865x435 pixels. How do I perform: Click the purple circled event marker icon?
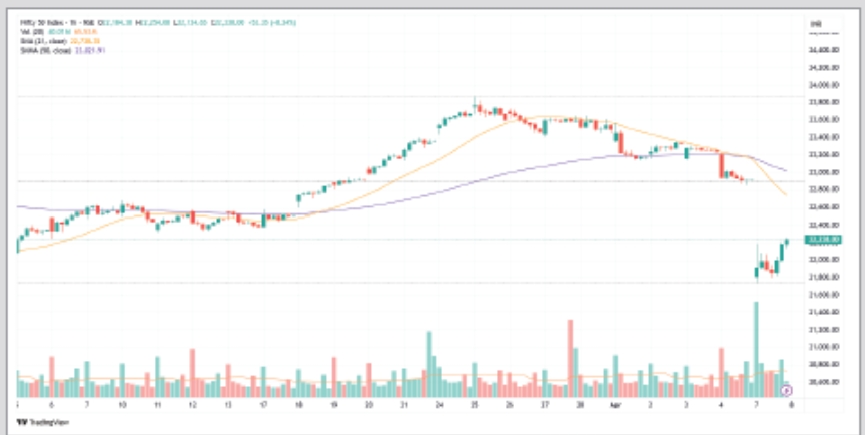click(787, 390)
